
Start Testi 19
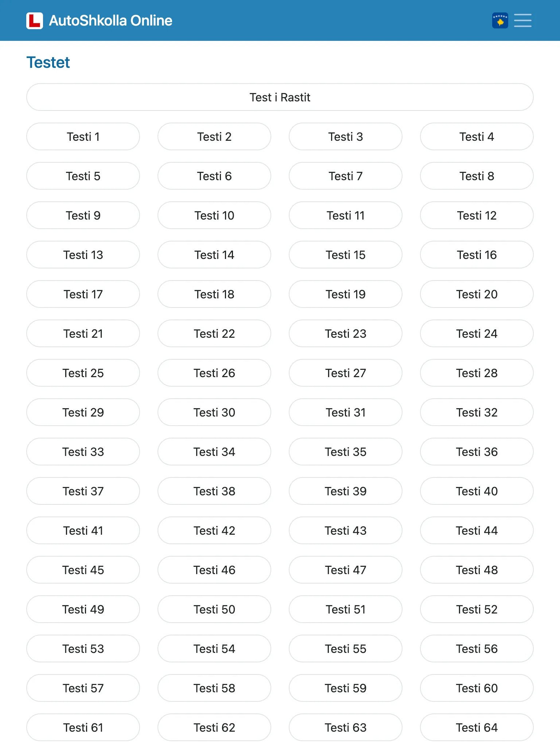coord(346,294)
